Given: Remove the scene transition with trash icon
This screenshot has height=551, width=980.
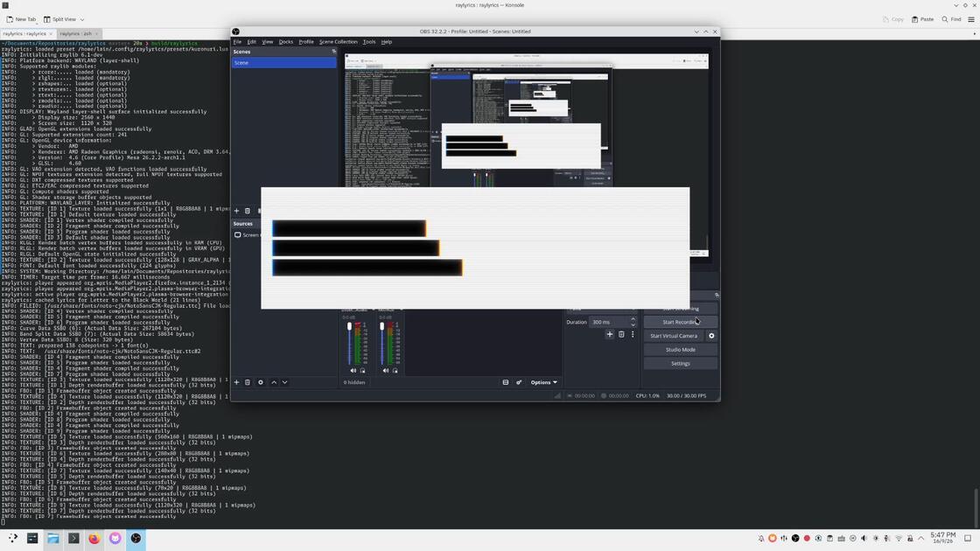Looking at the screenshot, I should [621, 334].
